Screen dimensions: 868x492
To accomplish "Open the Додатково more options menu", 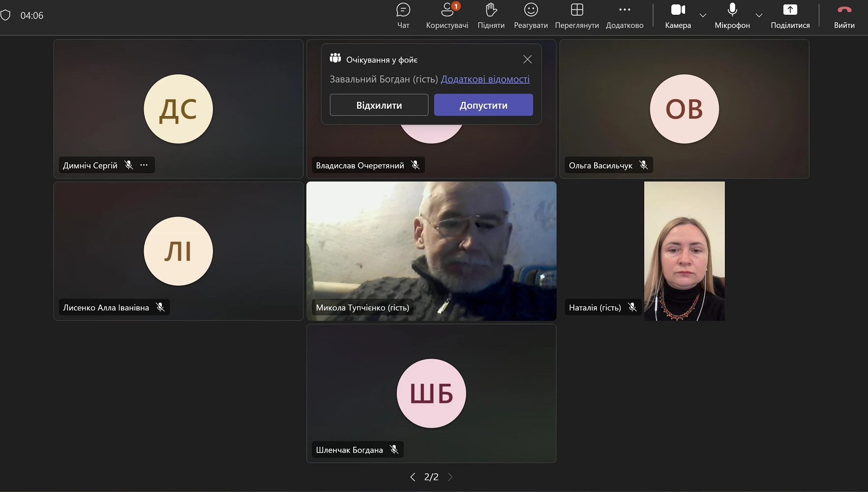I will (x=624, y=16).
